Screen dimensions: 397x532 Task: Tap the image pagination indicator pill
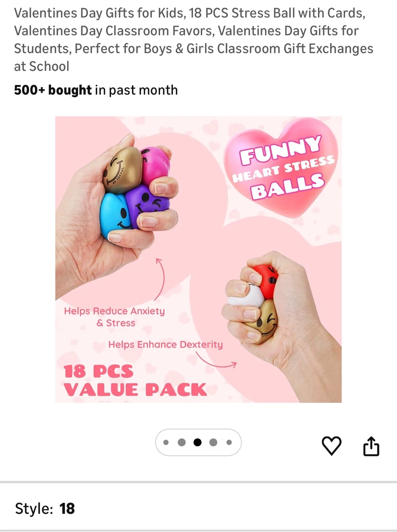click(198, 442)
